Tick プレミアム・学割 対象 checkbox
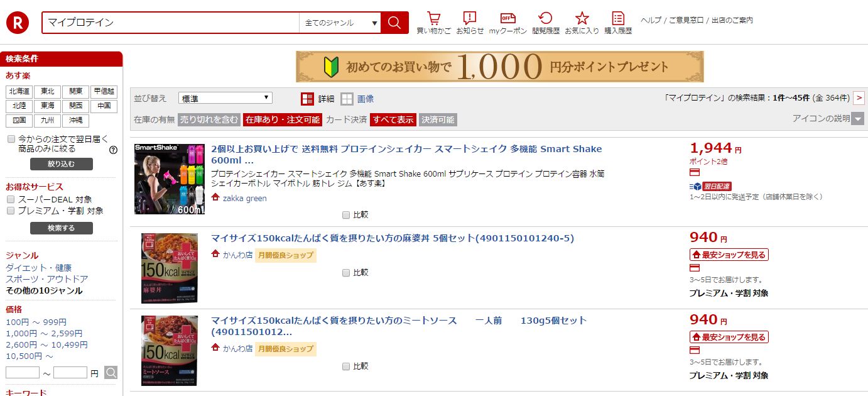 [11, 211]
